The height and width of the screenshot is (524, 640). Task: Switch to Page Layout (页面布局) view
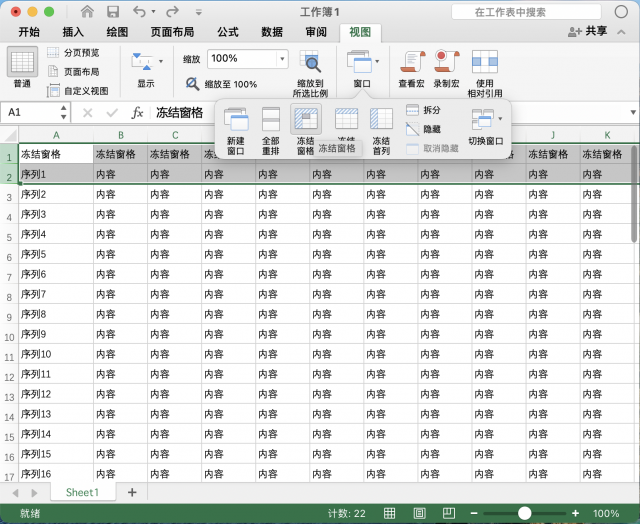[x=73, y=72]
